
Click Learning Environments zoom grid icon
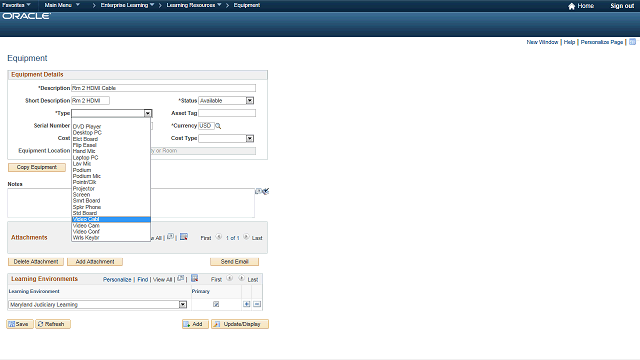coord(181,278)
